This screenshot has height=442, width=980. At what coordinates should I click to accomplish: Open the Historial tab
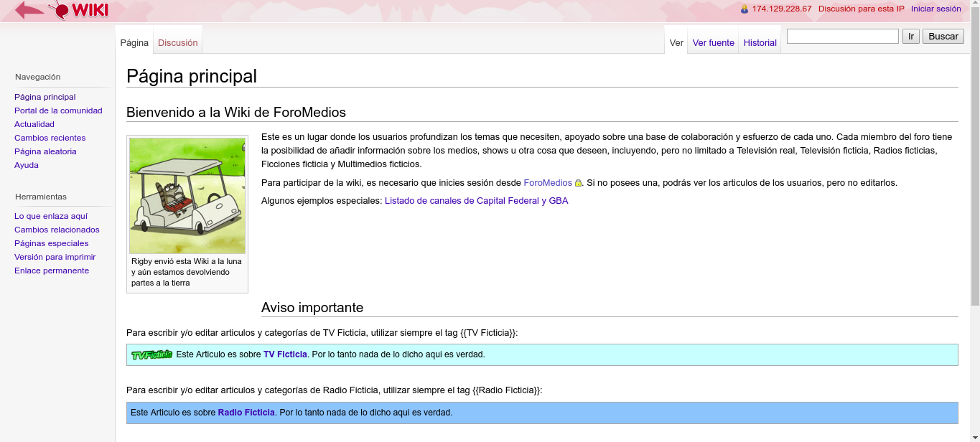point(760,42)
